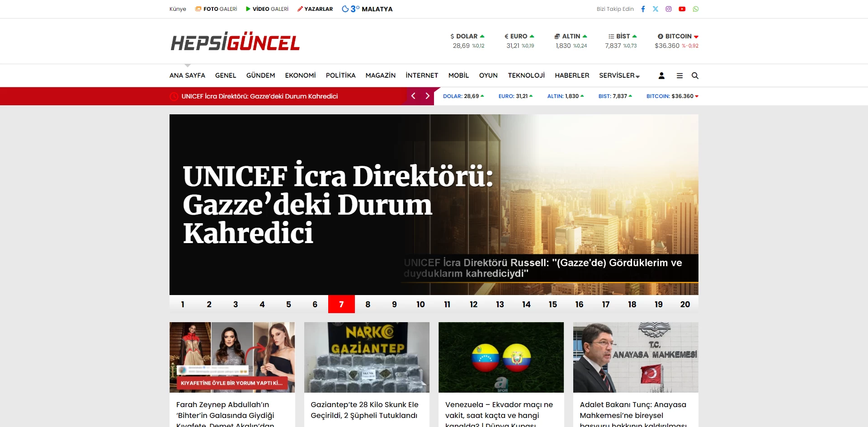Open Adalet Bakanı Tunç headline
The height and width of the screenshot is (427, 868).
click(633, 414)
